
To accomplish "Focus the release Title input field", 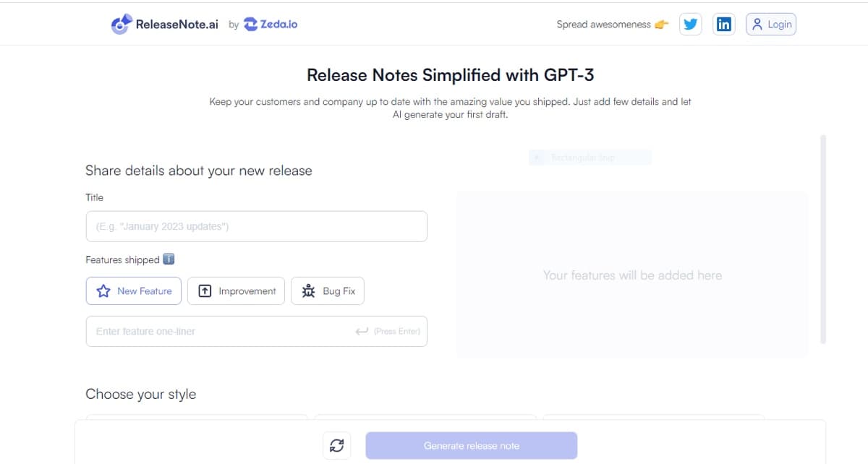I will (256, 226).
